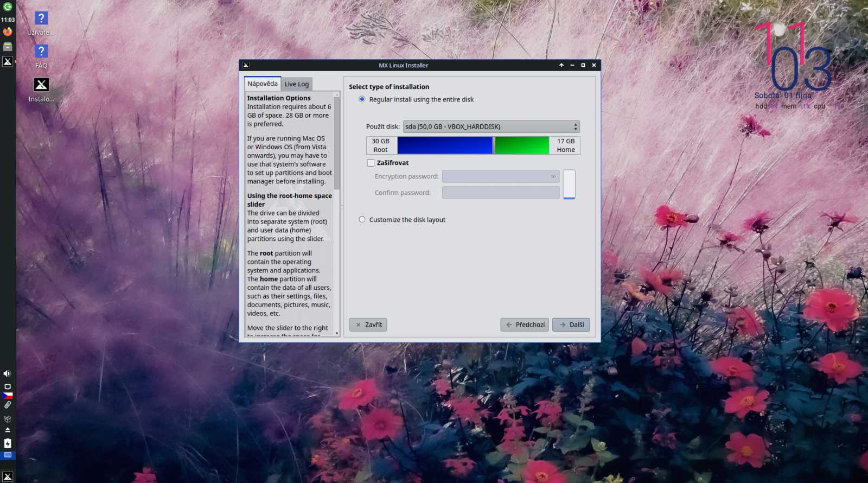Click the battery power tray icon

point(8,443)
